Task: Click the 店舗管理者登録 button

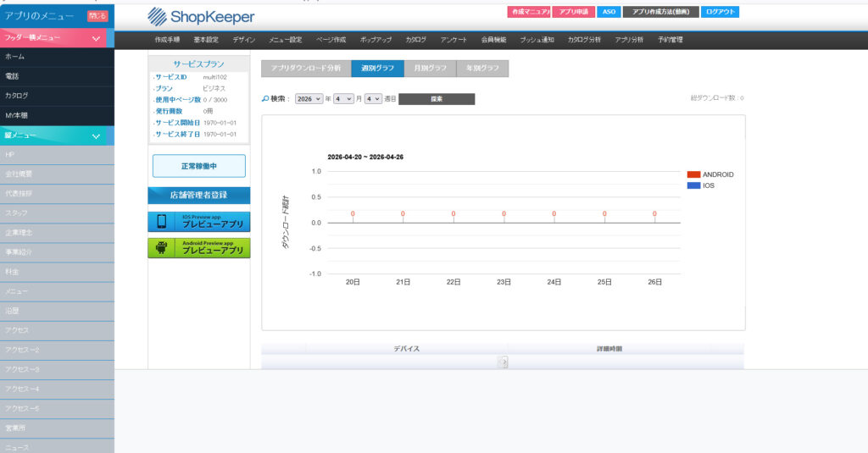Action: tap(198, 196)
